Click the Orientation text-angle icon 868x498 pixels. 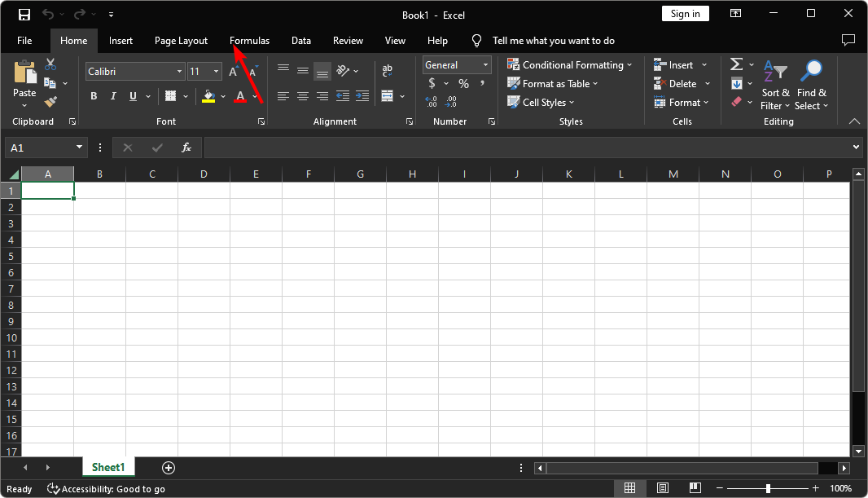344,70
